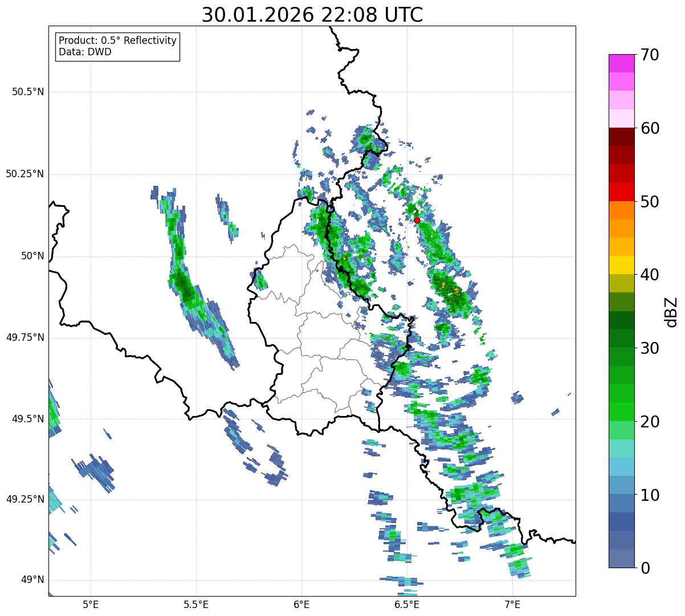Click the 'Data: DWD' text

[85, 52]
